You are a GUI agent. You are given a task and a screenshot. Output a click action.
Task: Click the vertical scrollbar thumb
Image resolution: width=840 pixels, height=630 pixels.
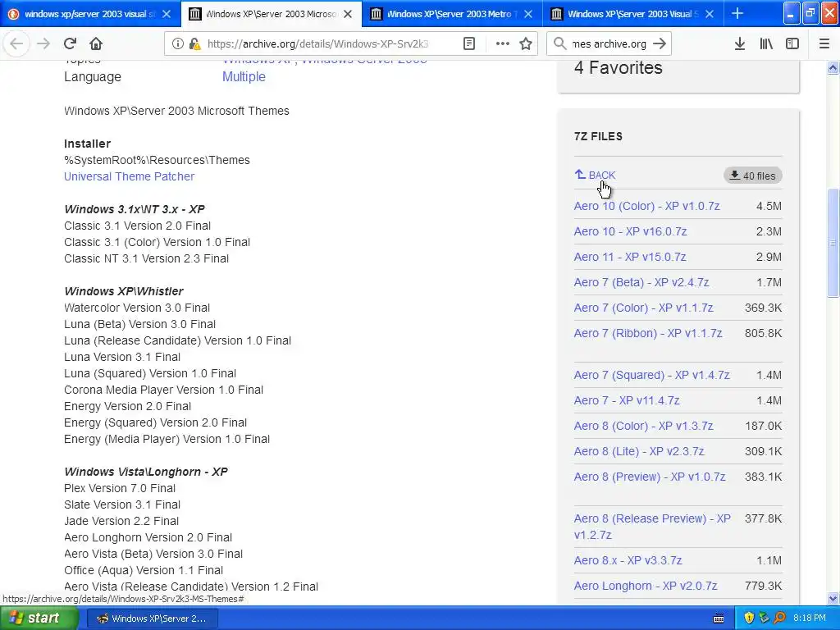click(x=833, y=243)
